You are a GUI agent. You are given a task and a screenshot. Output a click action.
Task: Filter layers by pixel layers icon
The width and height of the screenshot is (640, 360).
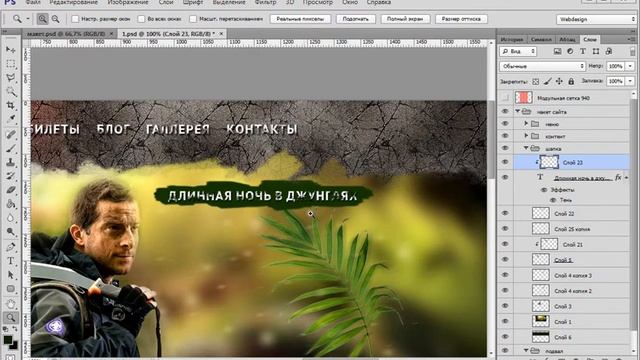(557, 51)
